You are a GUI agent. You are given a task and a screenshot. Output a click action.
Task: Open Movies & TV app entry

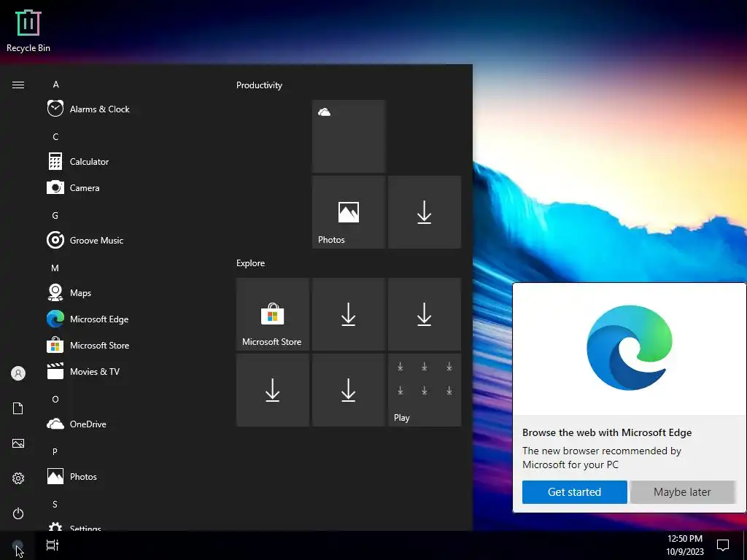[x=83, y=371]
